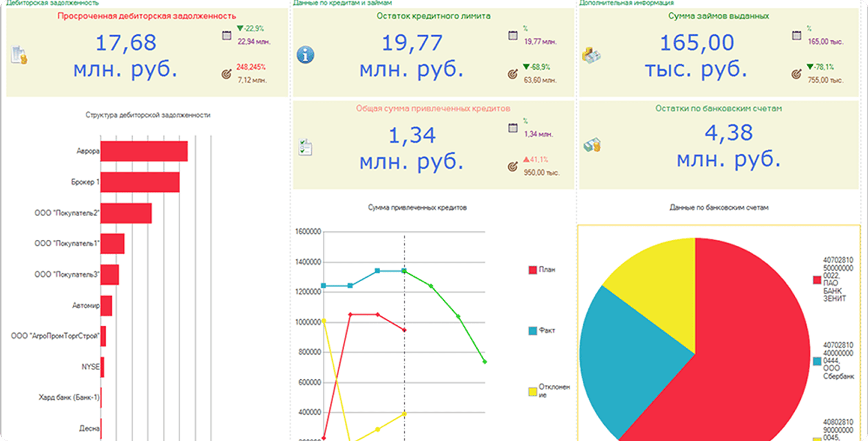Click the 17,68 млн. руб. value
This screenshot has height=441, width=868.
126,56
